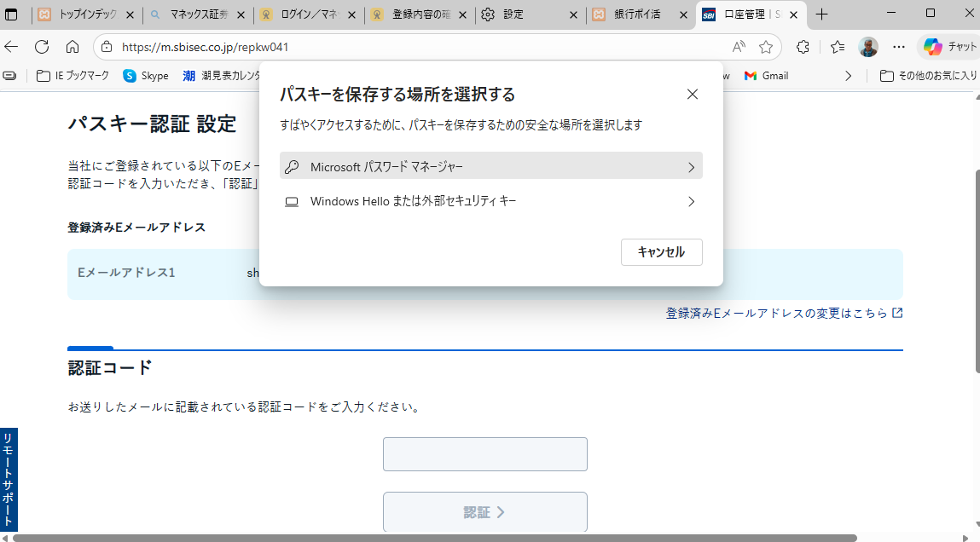Go to browser home page
The height and width of the screenshot is (542, 980).
coord(72,47)
